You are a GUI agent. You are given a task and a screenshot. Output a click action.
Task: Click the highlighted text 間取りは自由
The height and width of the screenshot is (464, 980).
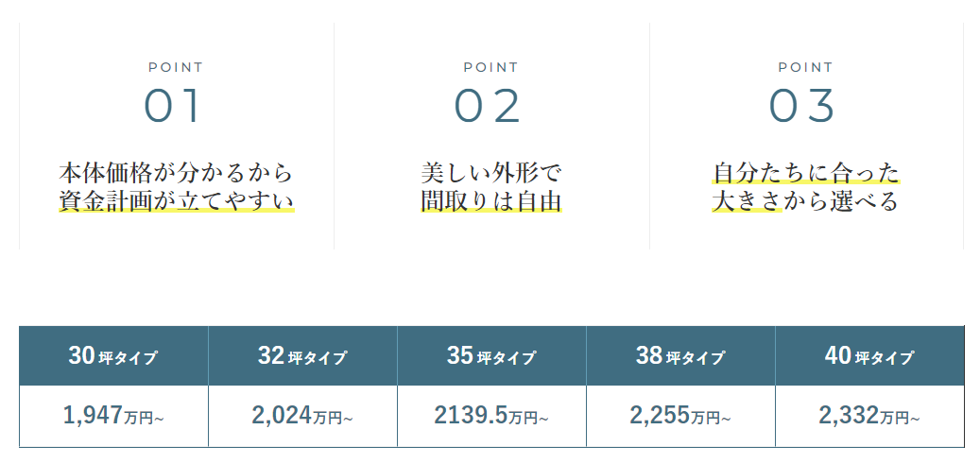(491, 201)
